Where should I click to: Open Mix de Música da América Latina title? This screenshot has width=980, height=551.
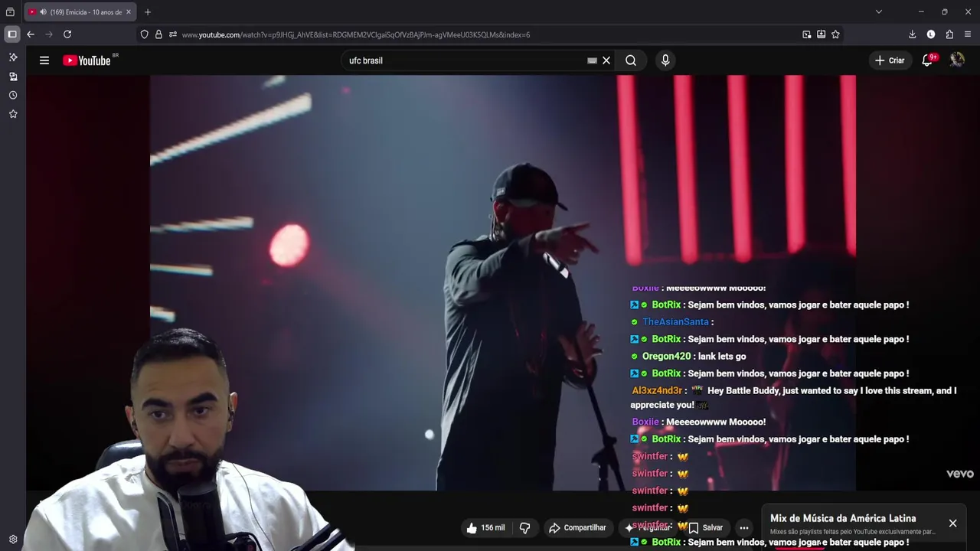coord(843,518)
